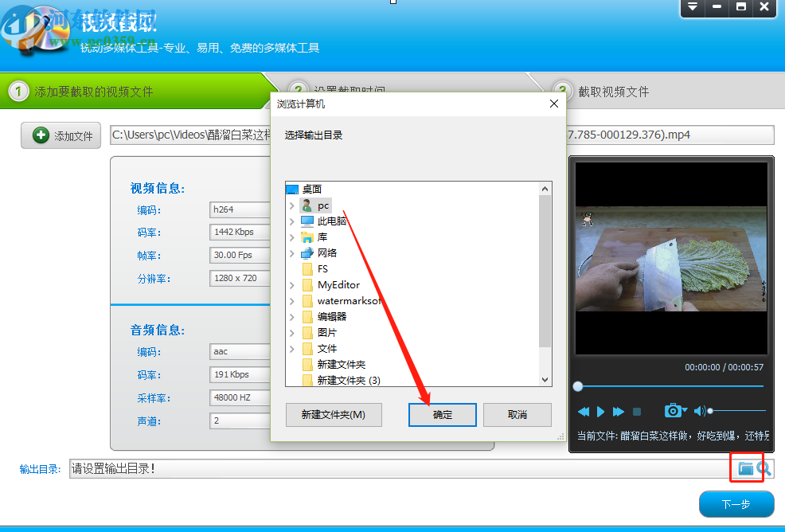Viewport: 785px width, 532px height.
Task: Select the 桌面 item in the tree
Action: click(310, 189)
